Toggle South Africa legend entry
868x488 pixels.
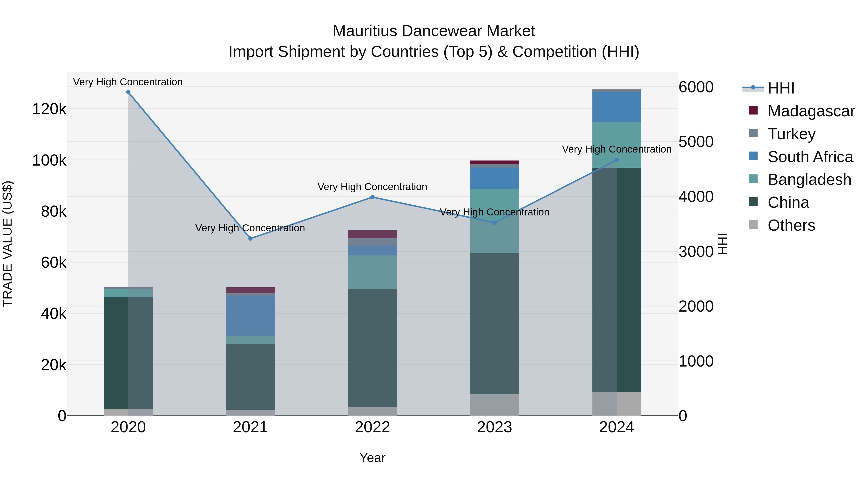(800, 157)
